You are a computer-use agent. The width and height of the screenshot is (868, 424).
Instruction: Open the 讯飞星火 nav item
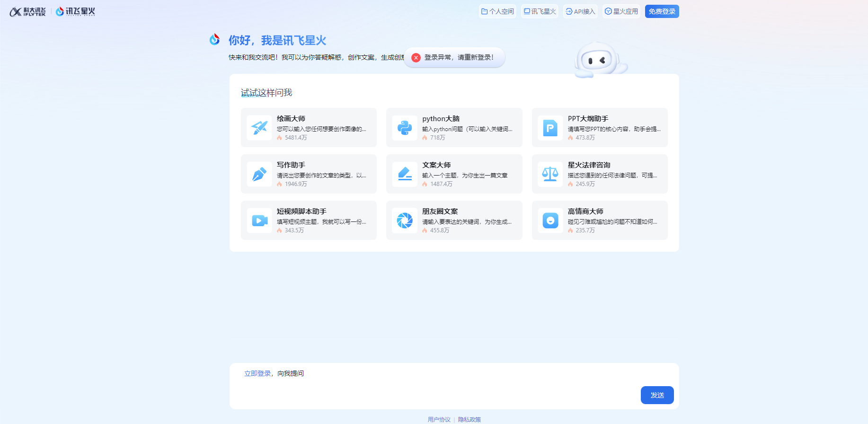coord(540,11)
